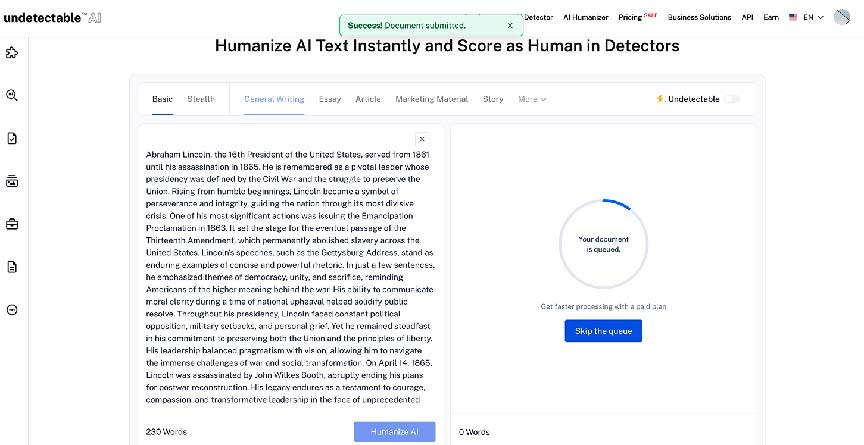
Task: Select the Article tab
Action: (368, 99)
